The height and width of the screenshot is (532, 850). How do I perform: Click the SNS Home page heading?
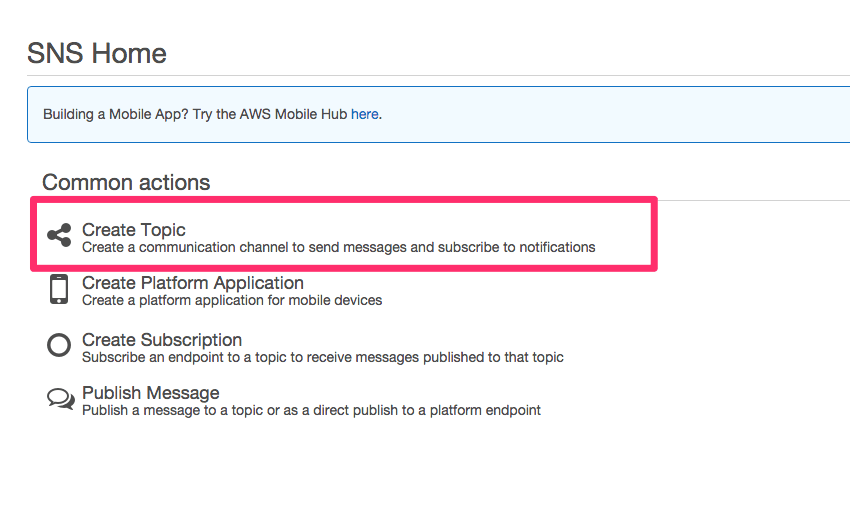coord(96,53)
